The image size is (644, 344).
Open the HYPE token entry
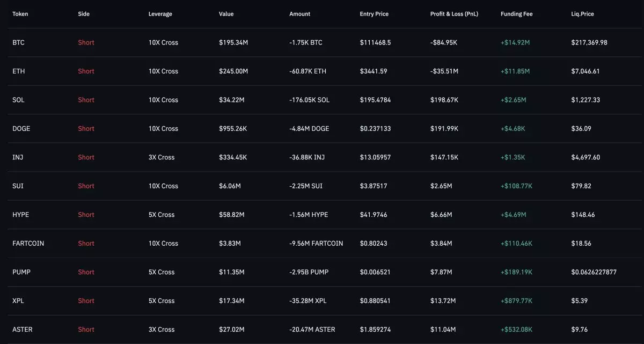(20, 215)
